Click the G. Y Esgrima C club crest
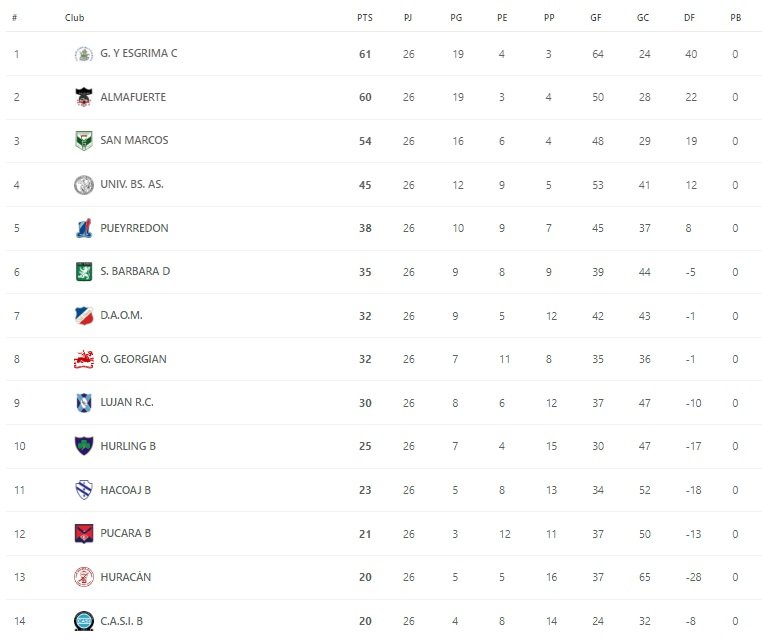 [84, 54]
